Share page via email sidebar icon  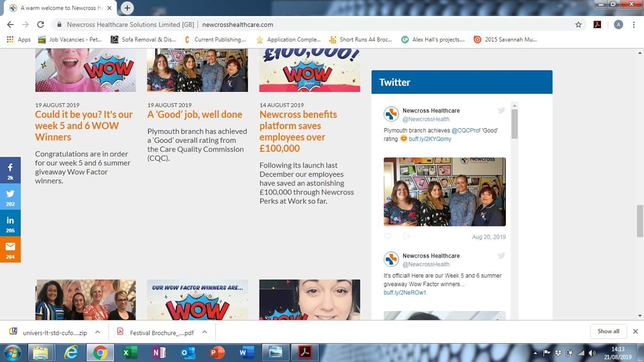click(x=10, y=249)
